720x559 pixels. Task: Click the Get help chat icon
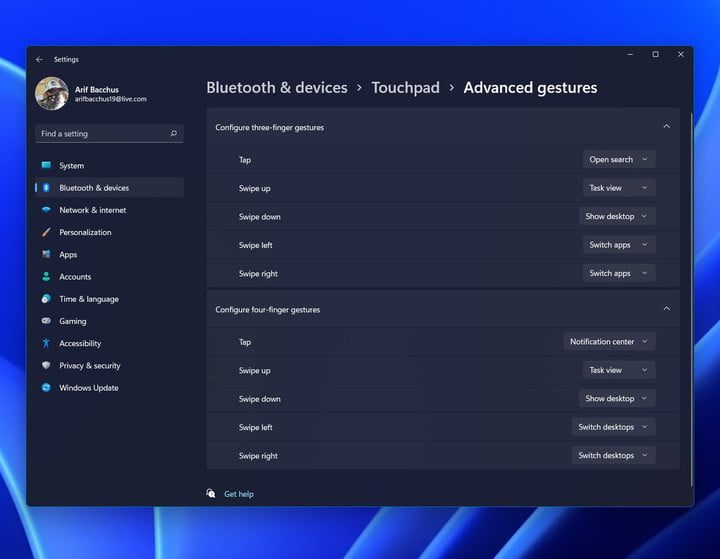210,493
